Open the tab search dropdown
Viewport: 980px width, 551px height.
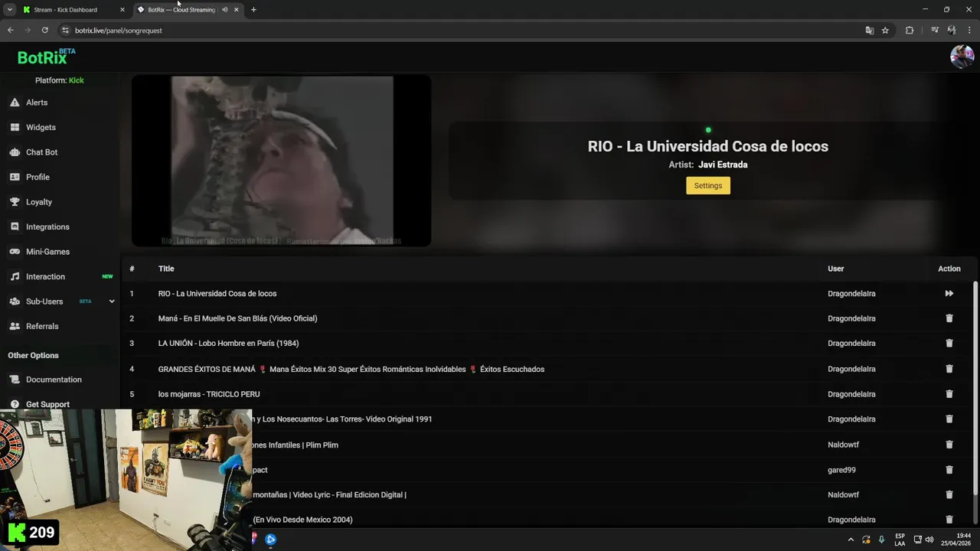[x=9, y=10]
